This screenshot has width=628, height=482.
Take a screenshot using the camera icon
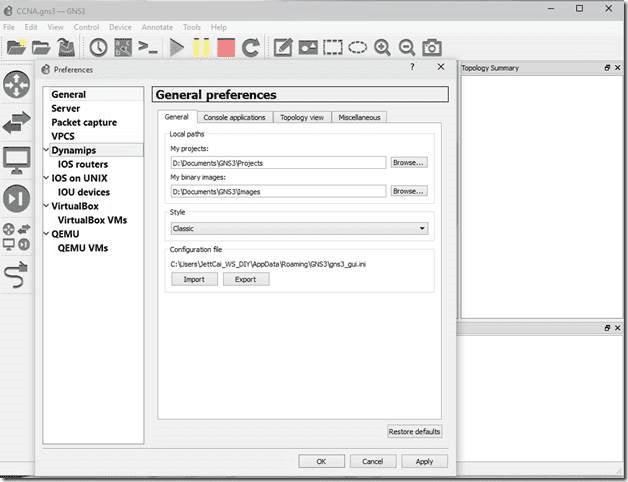431,47
